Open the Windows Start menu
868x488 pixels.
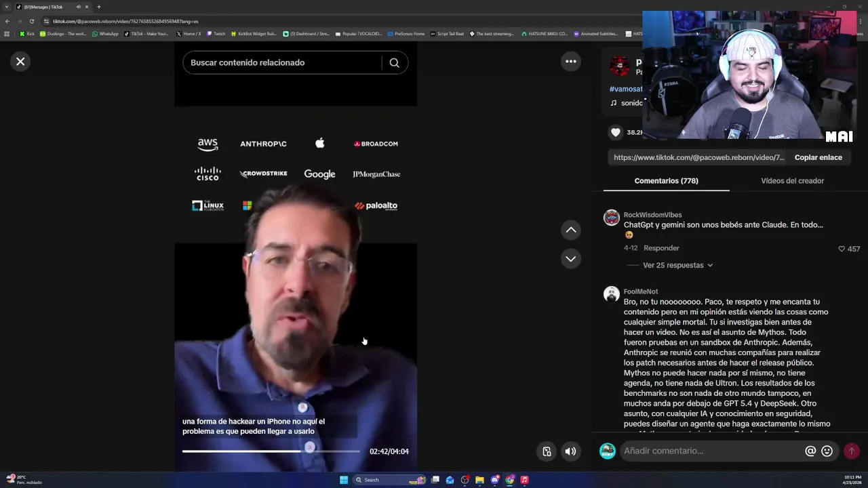pyautogui.click(x=344, y=480)
